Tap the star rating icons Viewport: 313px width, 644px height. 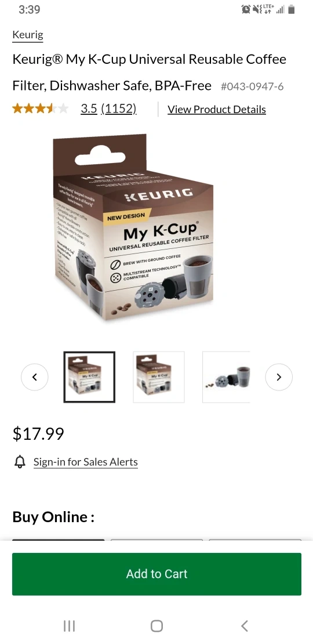40,109
